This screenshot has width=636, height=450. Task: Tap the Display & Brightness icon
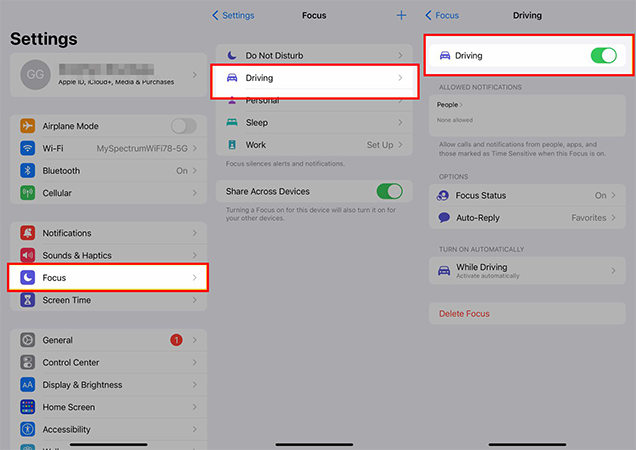(x=27, y=385)
